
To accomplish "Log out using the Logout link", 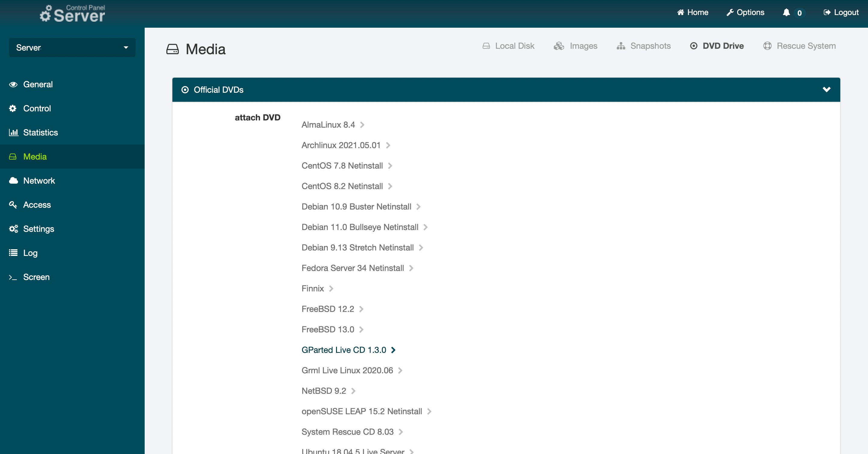I will coord(841,12).
